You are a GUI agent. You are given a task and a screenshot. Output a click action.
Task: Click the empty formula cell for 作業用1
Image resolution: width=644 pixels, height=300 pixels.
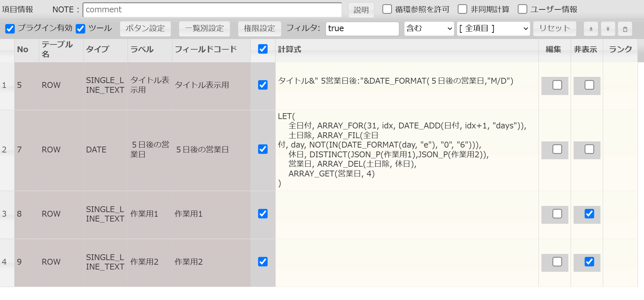click(407, 215)
